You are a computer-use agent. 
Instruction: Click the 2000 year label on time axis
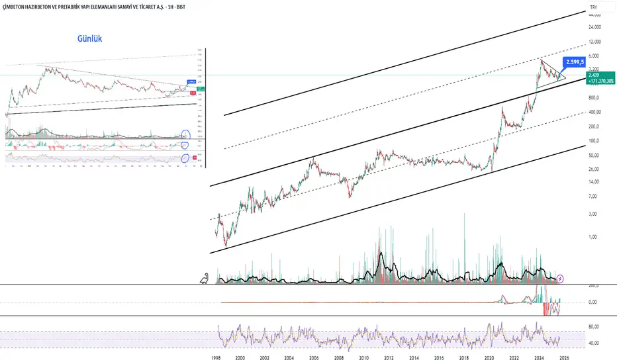(240, 358)
